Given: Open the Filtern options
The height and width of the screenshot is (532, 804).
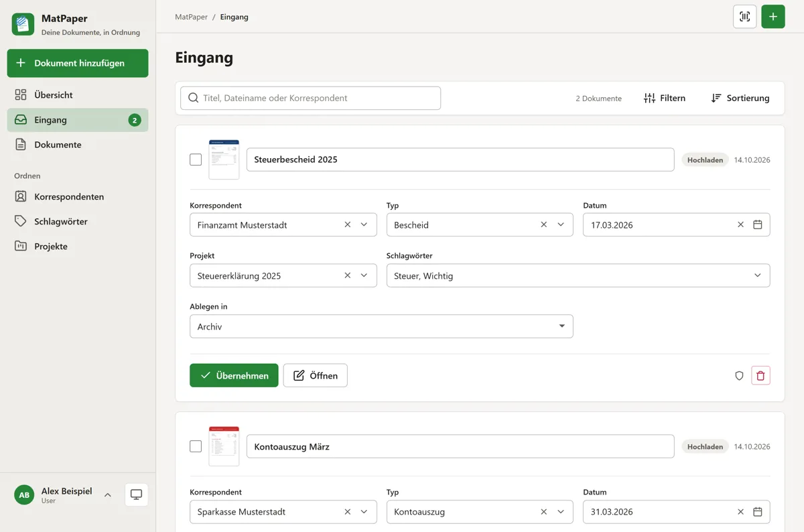Looking at the screenshot, I should tap(665, 98).
